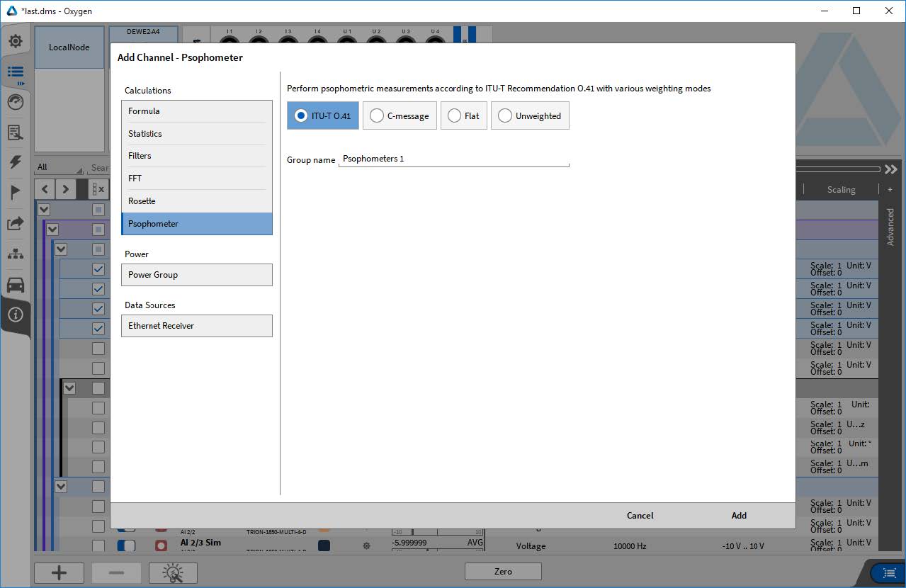Choose Filters calculation
Screen dimensions: 906x588
pos(197,156)
